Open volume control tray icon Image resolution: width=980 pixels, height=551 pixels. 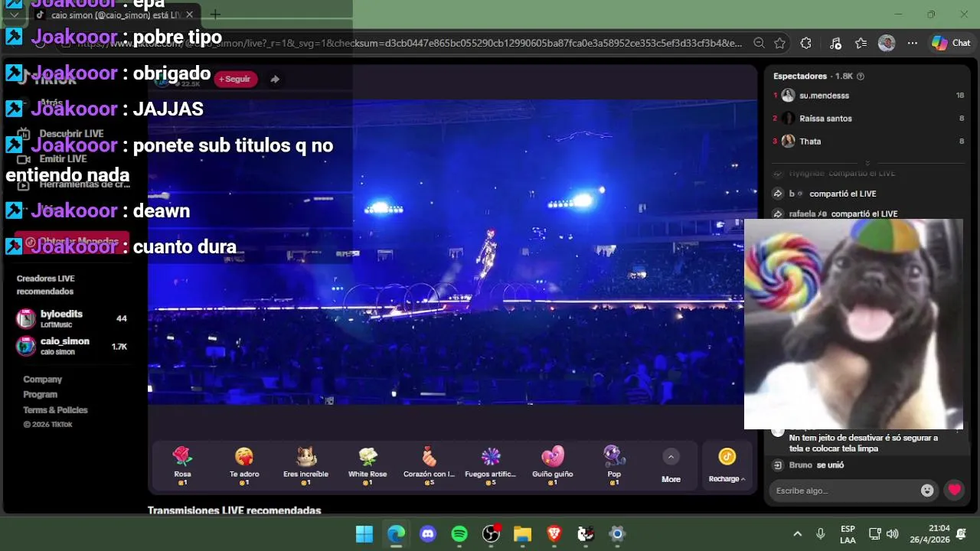(892, 533)
